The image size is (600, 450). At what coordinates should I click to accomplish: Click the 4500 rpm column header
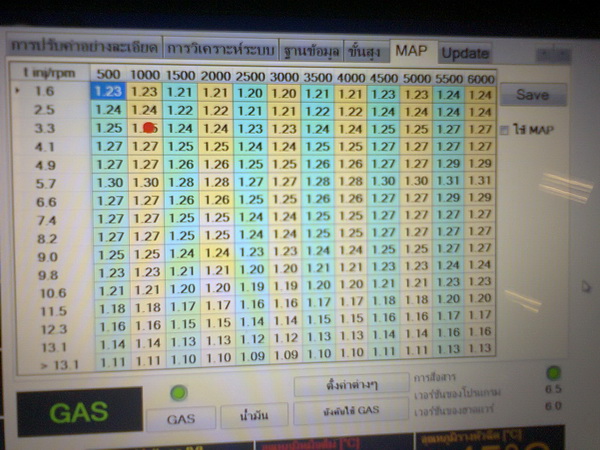[384, 78]
